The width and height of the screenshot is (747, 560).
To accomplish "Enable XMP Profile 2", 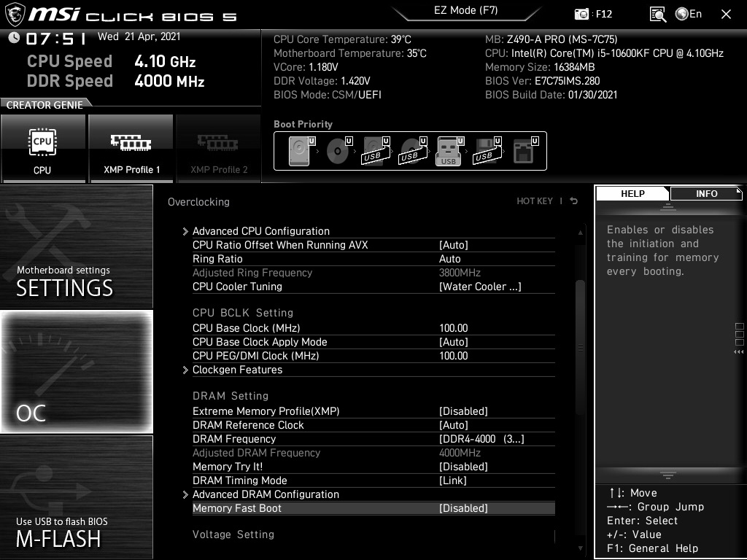I will pos(219,149).
